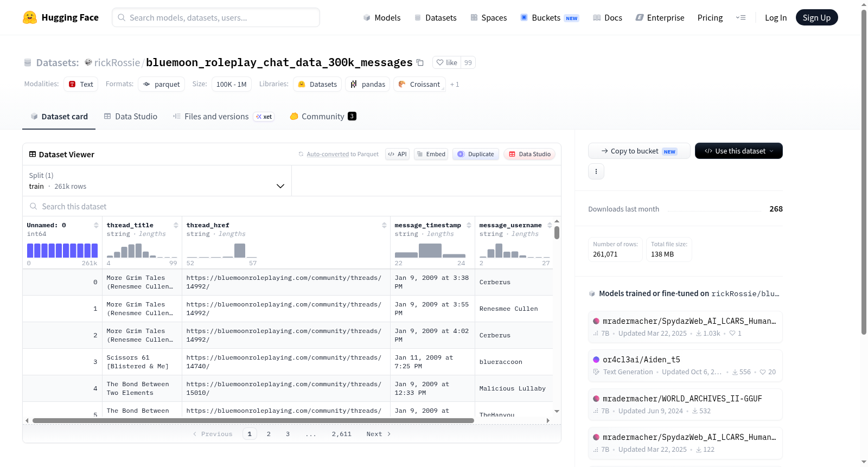Click the Hugging Face logo icon
This screenshot has height=467, width=868.
(30, 17)
